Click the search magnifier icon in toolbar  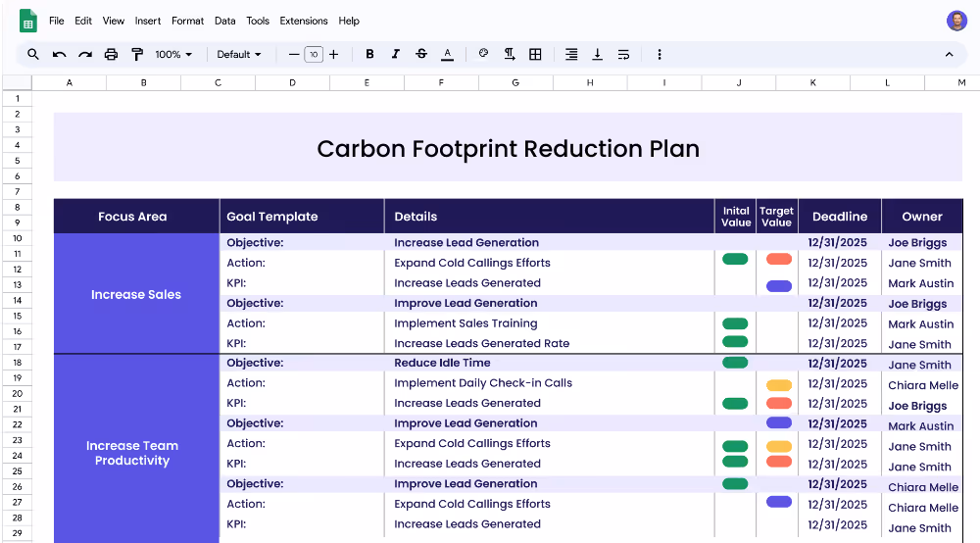(33, 55)
